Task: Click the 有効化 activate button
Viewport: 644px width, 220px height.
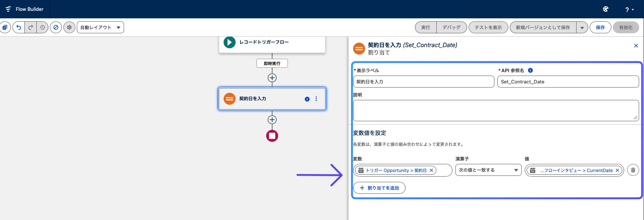Action: [x=626, y=27]
